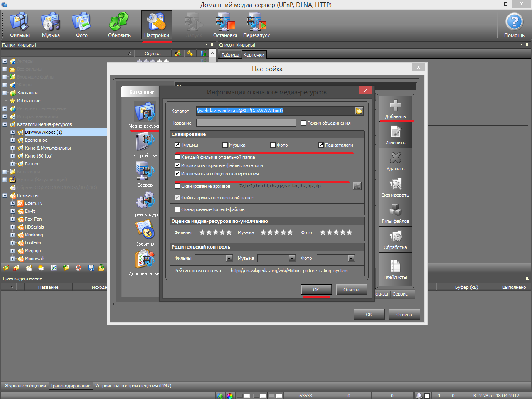Image resolution: width=532 pixels, height=399 pixels.
Task: Enable the Музыка scanning checkbox
Action: click(225, 145)
